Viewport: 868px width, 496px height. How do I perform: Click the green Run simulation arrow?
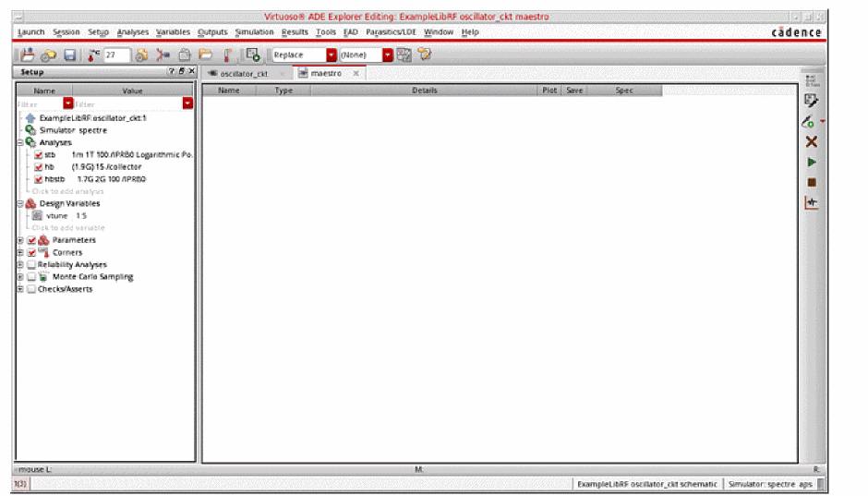coord(812,163)
